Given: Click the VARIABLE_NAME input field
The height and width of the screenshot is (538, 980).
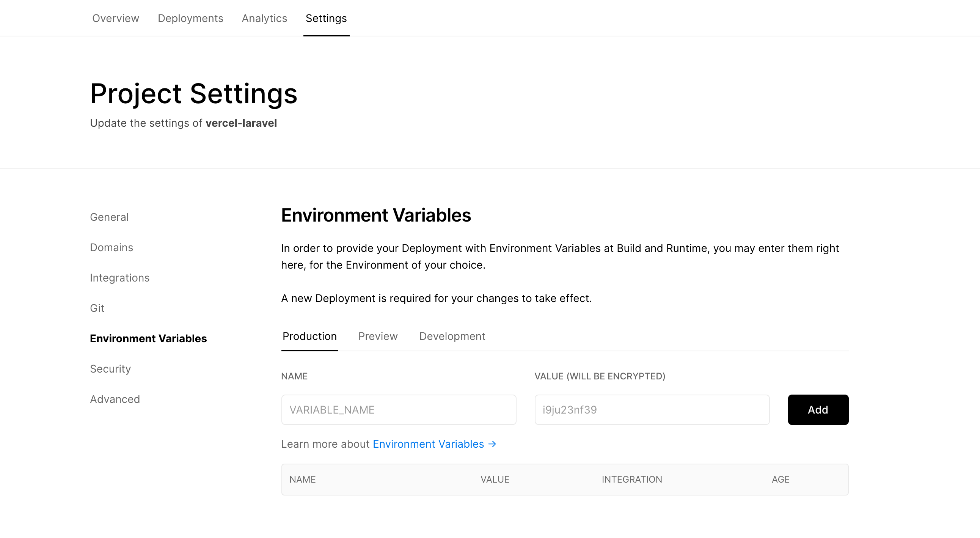Looking at the screenshot, I should point(399,409).
